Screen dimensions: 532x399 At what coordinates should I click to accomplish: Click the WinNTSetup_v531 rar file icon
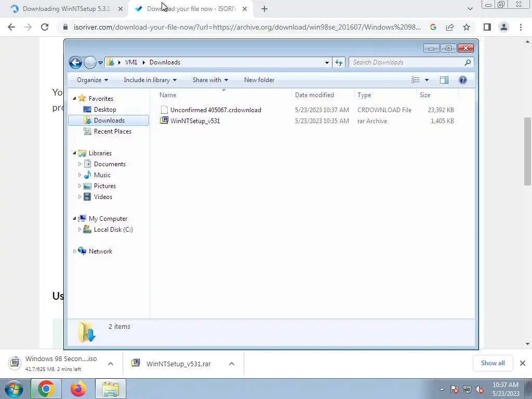coord(164,121)
